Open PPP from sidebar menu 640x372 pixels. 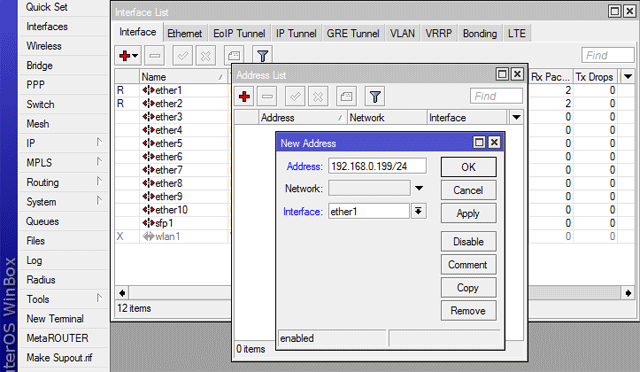[x=36, y=85]
